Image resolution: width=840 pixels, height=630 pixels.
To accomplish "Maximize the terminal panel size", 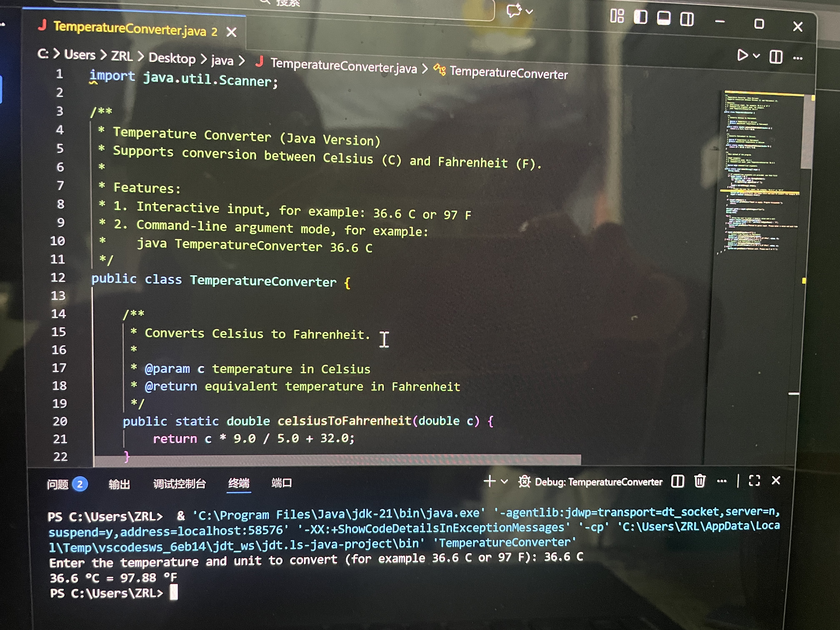I will 754,481.
